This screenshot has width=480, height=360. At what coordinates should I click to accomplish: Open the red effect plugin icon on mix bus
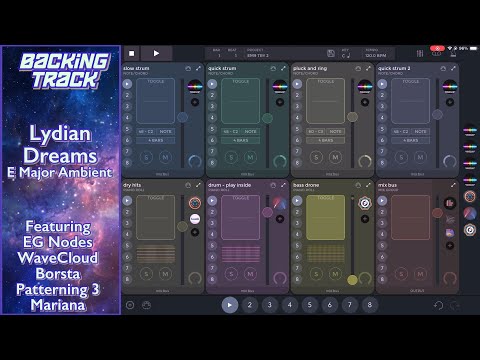point(450,203)
